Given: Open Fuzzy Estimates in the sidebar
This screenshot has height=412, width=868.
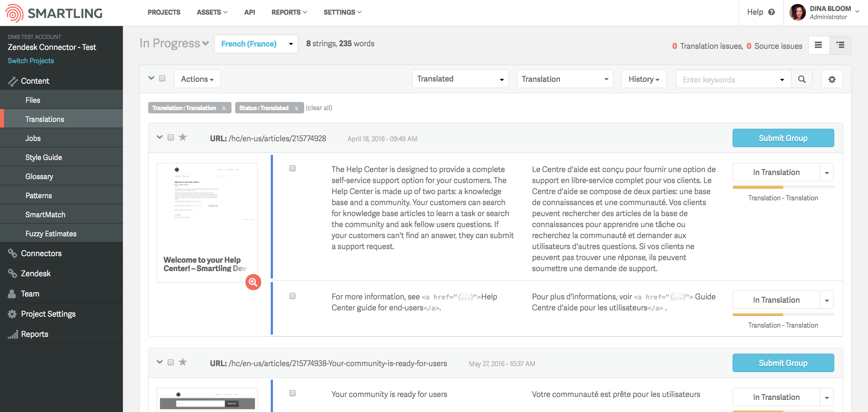Looking at the screenshot, I should pos(62,234).
